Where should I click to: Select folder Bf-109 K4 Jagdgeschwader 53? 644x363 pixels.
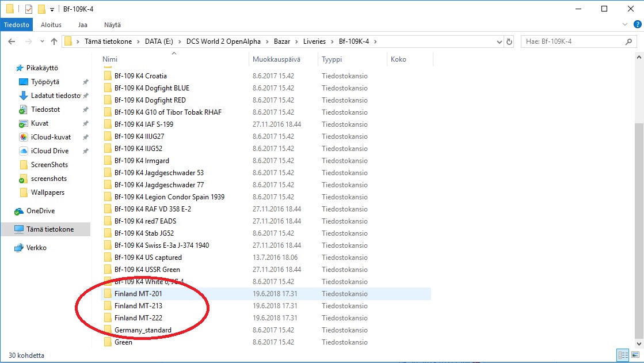[159, 173]
